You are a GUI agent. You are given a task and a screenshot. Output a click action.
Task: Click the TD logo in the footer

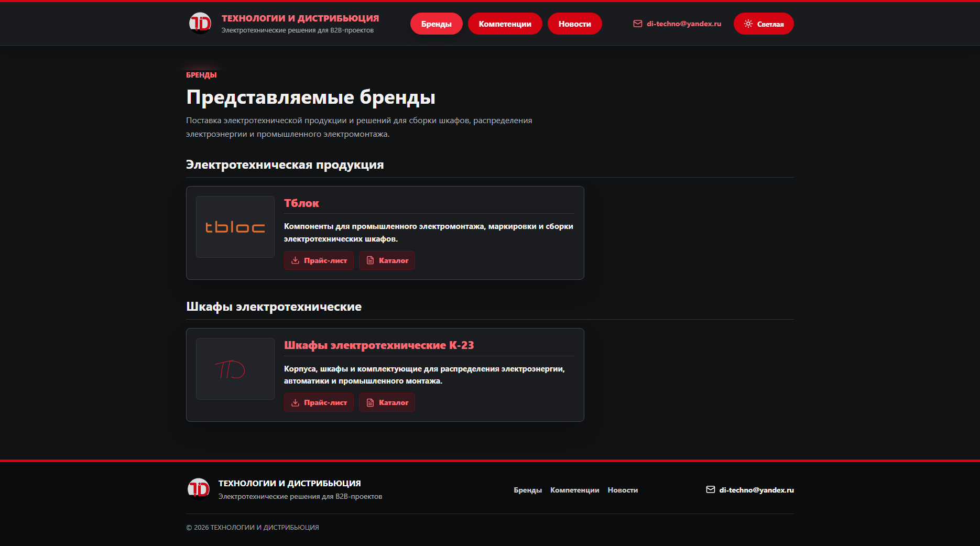(x=199, y=489)
